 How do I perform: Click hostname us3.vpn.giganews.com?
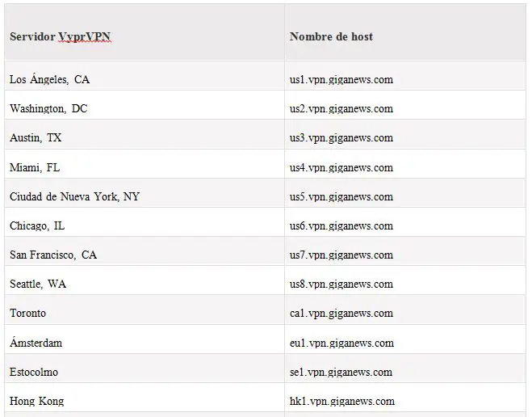point(341,137)
